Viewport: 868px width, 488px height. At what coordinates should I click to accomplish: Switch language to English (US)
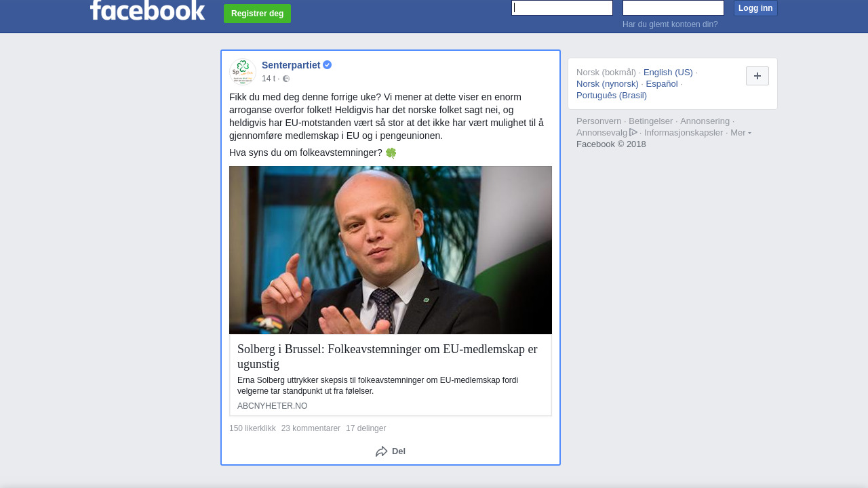tap(668, 73)
